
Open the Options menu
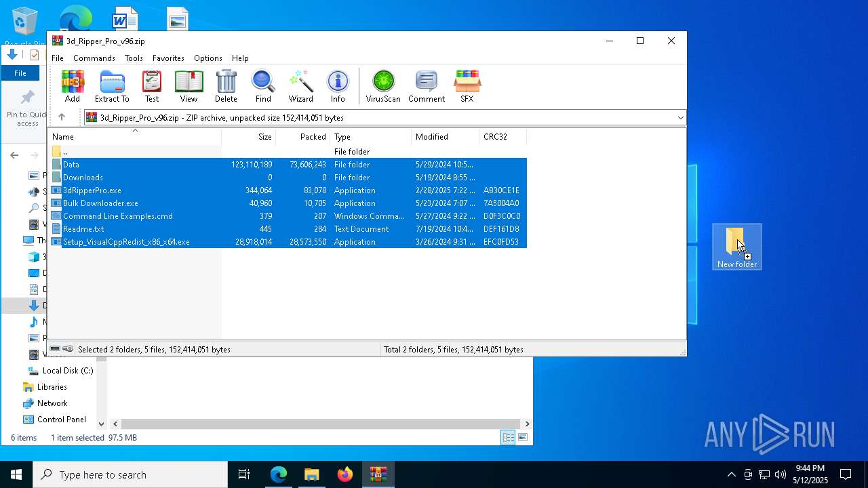click(x=208, y=58)
